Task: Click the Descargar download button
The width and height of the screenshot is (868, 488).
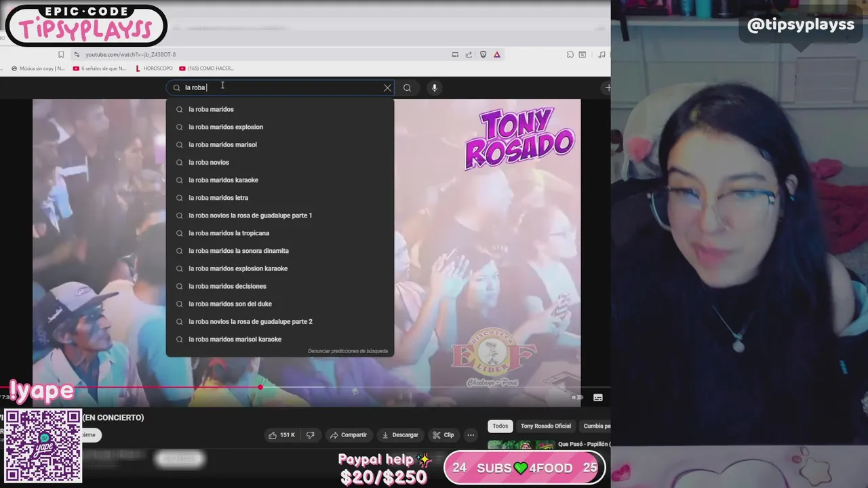Action: tap(400, 435)
